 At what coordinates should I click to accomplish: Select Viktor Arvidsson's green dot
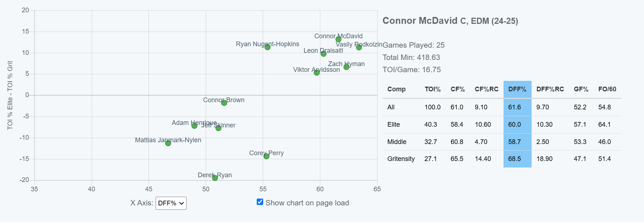[x=317, y=73]
